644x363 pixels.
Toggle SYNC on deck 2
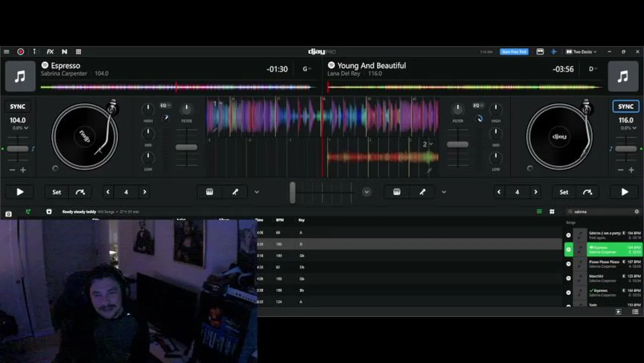tap(626, 106)
